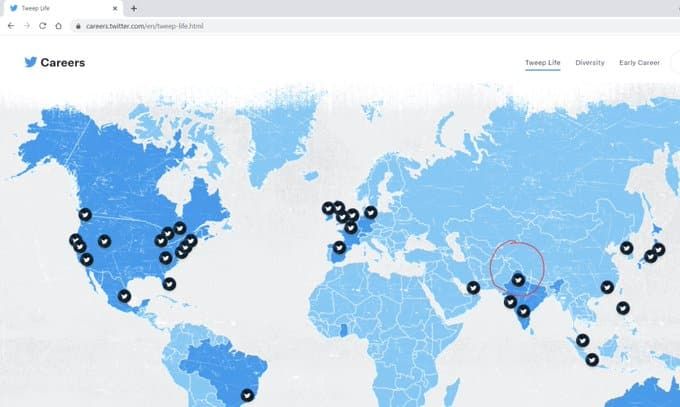Click the map marker inside the red circle

pyautogui.click(x=517, y=280)
